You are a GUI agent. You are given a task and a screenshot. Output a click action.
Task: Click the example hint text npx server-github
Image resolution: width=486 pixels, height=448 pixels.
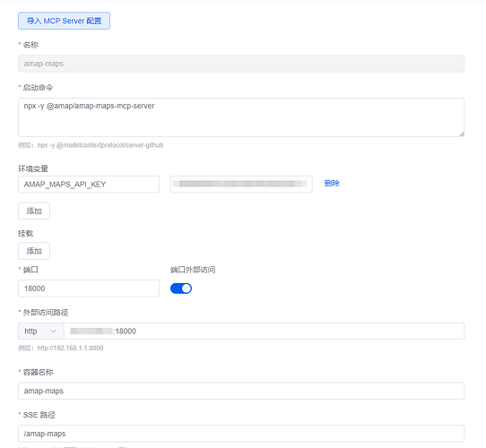point(91,145)
